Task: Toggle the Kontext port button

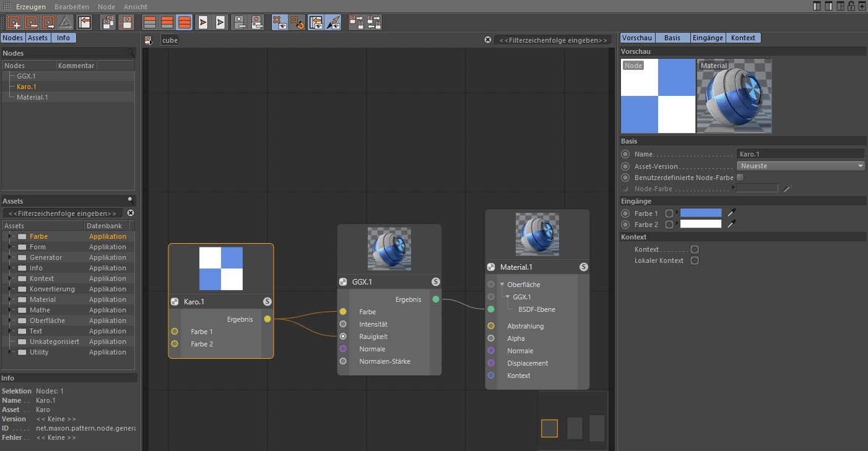Action: tap(695, 249)
